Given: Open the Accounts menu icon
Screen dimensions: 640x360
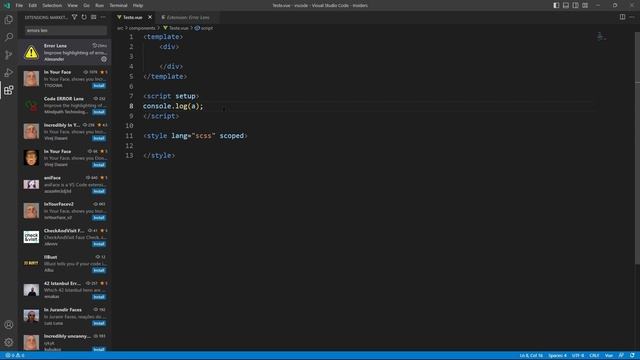Looking at the screenshot, I should tap(9, 325).
